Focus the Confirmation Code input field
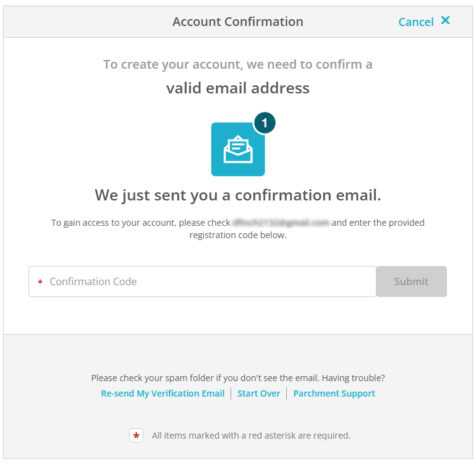 point(203,281)
